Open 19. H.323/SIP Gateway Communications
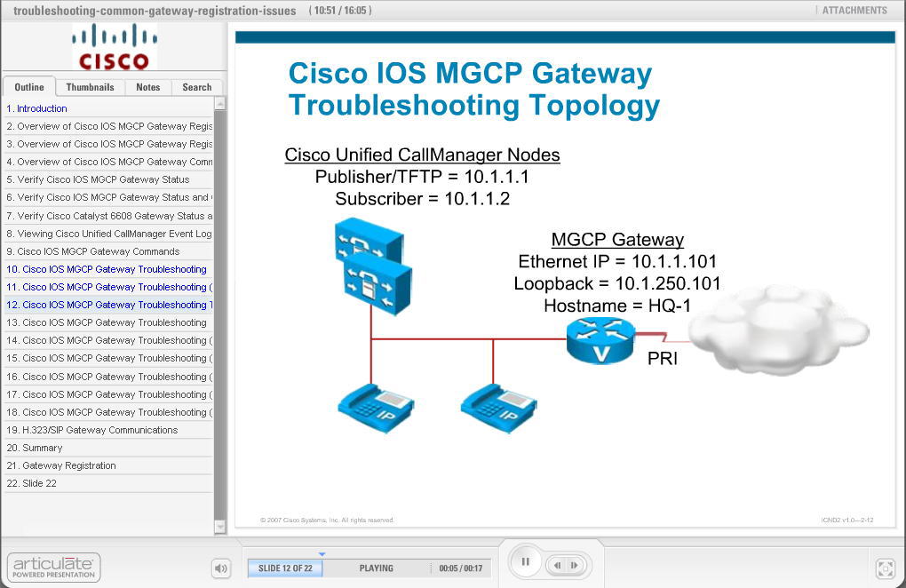Screen dimensions: 906x588 [108, 430]
